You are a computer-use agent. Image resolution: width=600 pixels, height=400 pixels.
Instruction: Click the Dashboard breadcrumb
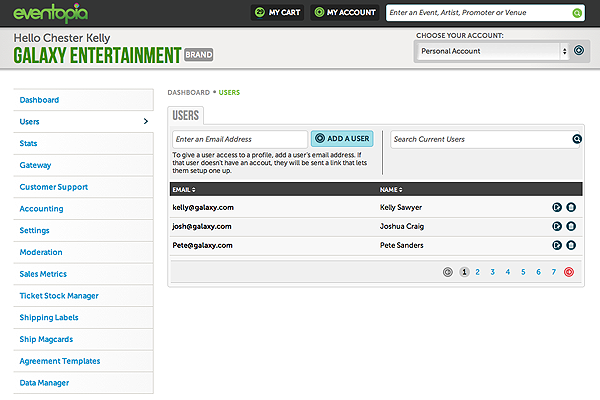[x=189, y=93]
